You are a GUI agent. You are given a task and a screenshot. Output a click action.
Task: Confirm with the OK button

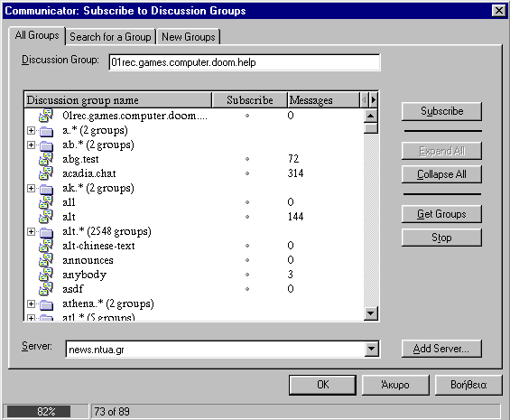322,385
